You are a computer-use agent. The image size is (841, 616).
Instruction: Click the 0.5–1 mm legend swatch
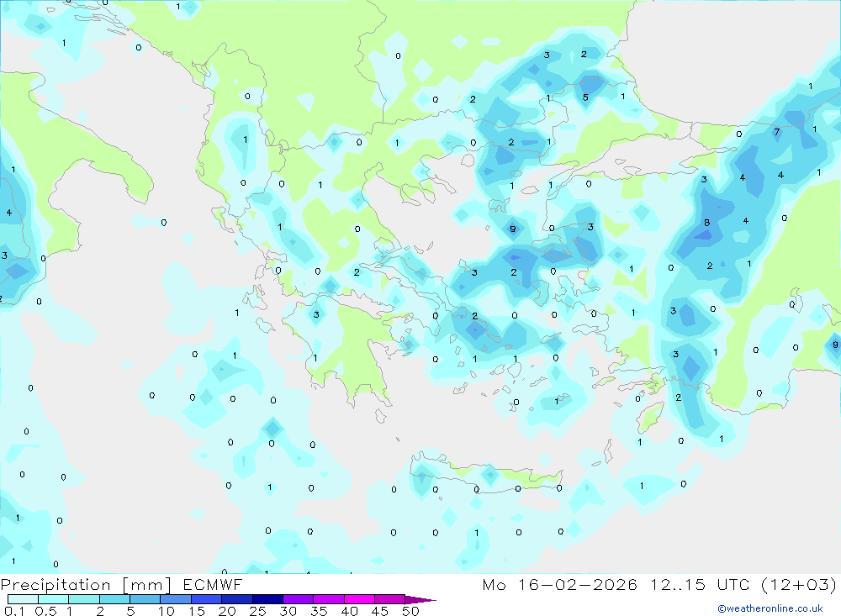click(54, 599)
